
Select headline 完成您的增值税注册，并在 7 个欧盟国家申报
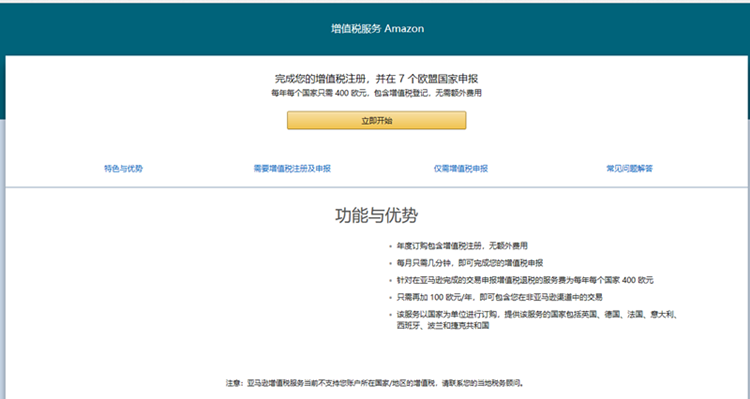click(376, 78)
